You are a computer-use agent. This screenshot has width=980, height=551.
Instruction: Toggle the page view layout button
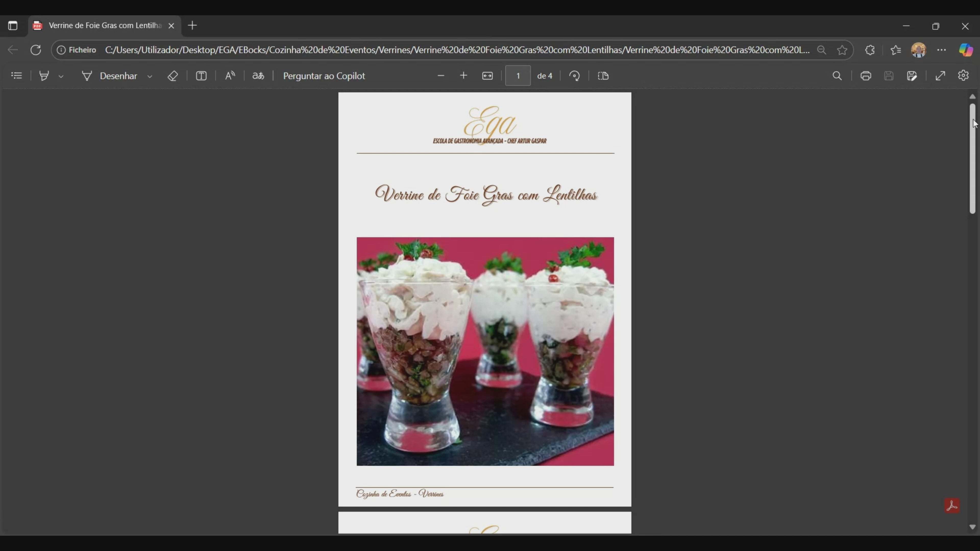click(x=603, y=76)
